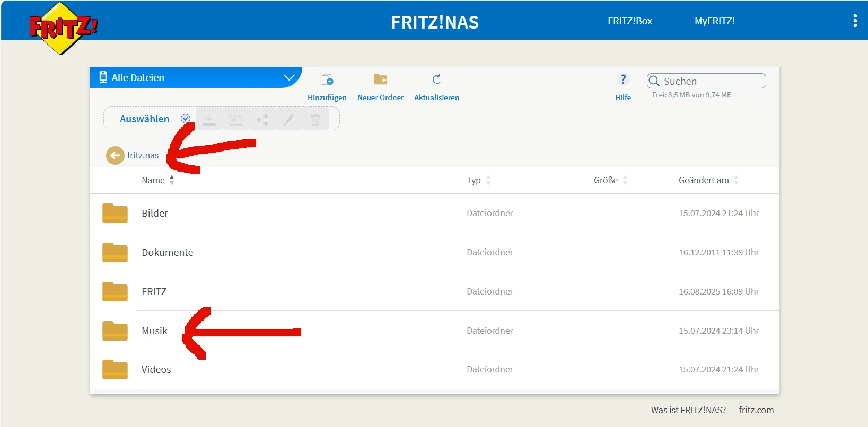Click the Bilder folder icon
868x427 pixels.
[115, 213]
